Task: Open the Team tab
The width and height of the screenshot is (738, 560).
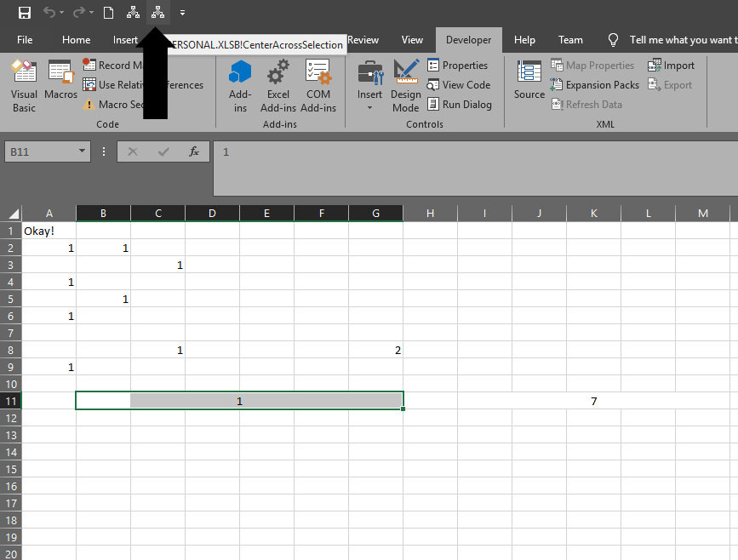Action: (570, 40)
